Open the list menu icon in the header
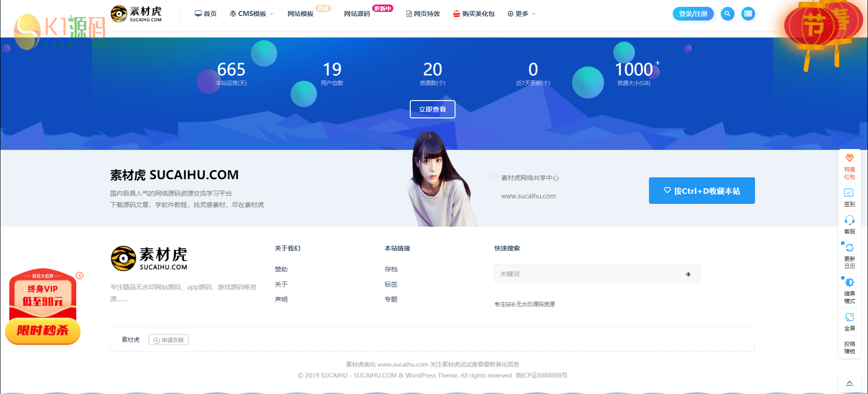 point(748,14)
